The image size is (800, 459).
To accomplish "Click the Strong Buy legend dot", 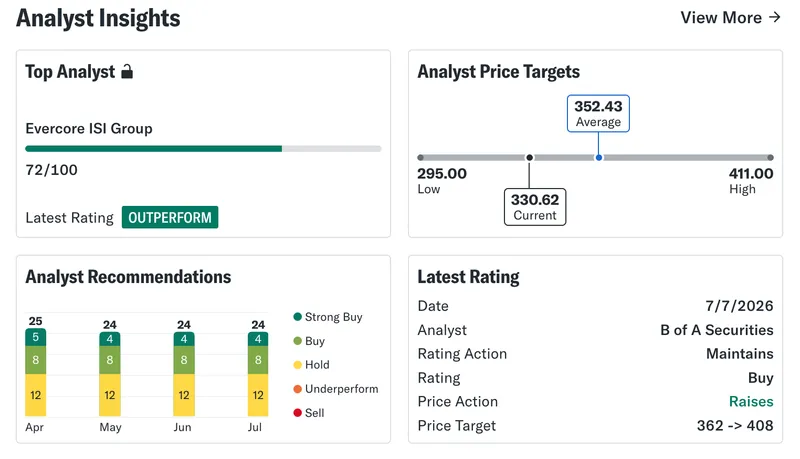I will point(297,317).
